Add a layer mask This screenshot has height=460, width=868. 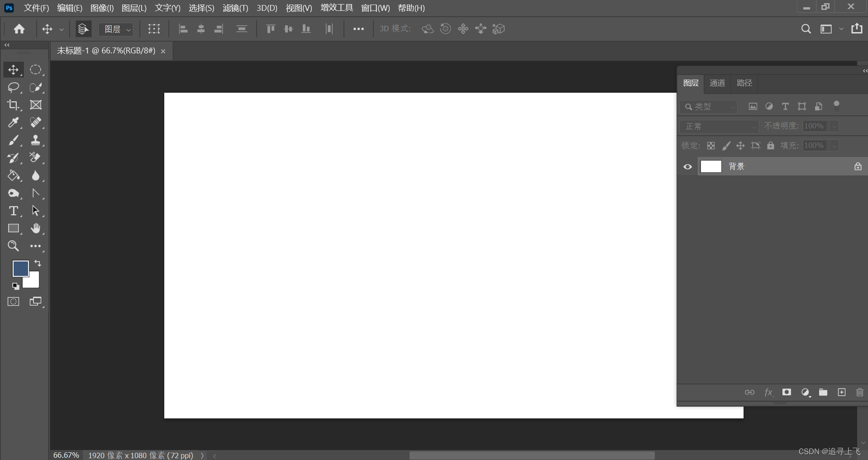(x=787, y=392)
